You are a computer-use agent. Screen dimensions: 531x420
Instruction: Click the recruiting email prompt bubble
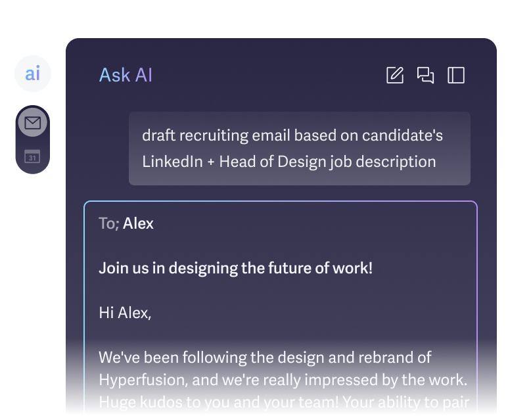click(x=300, y=149)
